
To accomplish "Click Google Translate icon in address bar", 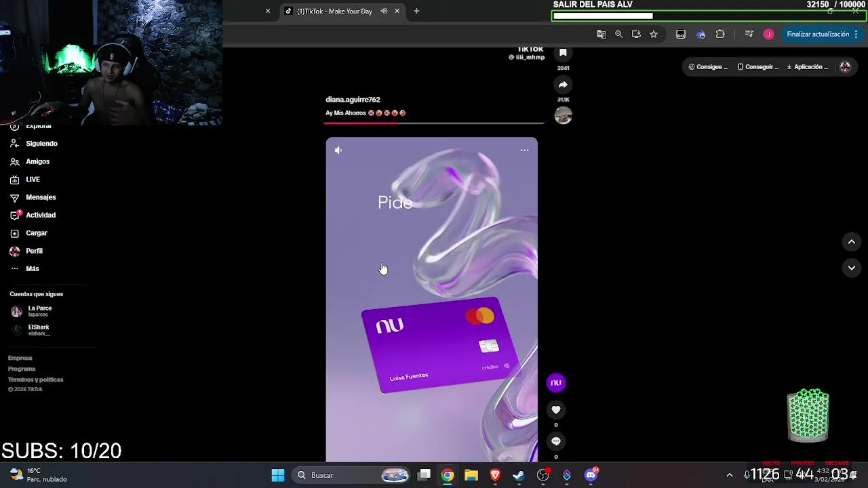I will tap(601, 34).
